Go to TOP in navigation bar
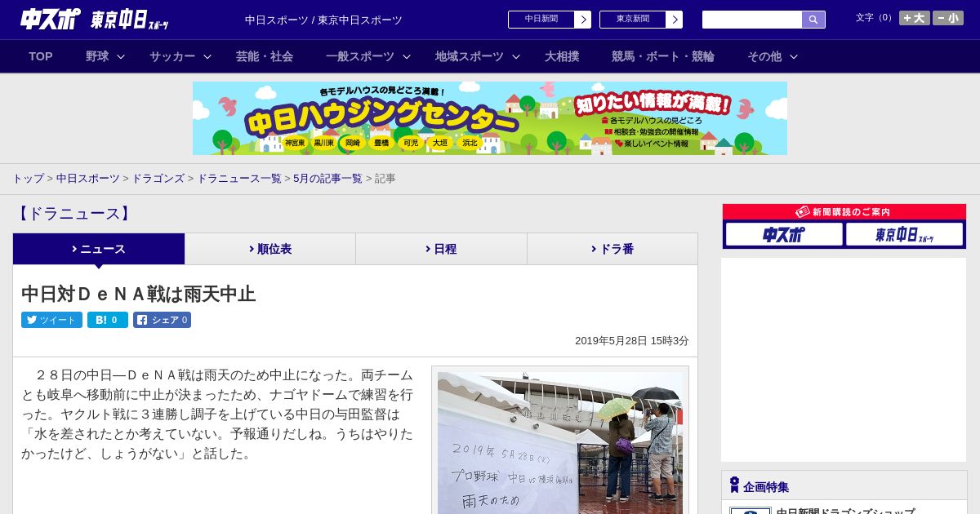The image size is (980, 514). (x=41, y=56)
